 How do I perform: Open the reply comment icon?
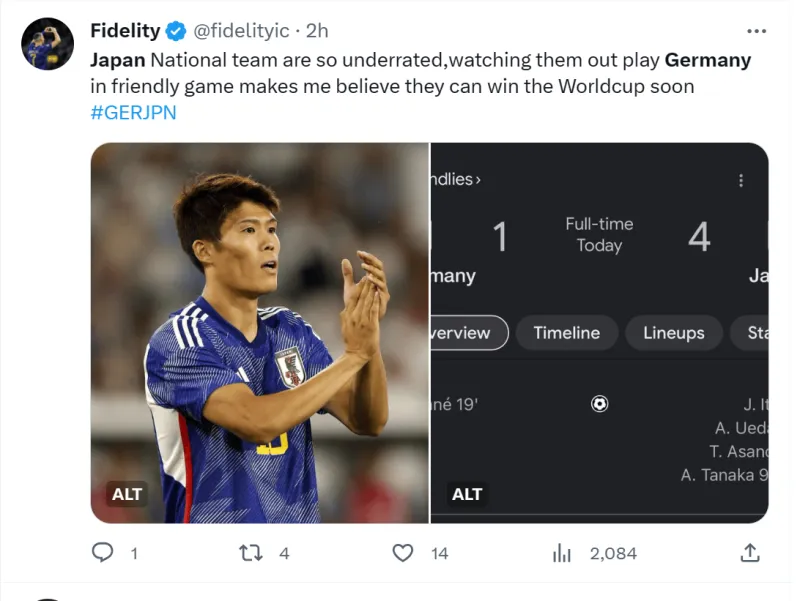coord(103,553)
